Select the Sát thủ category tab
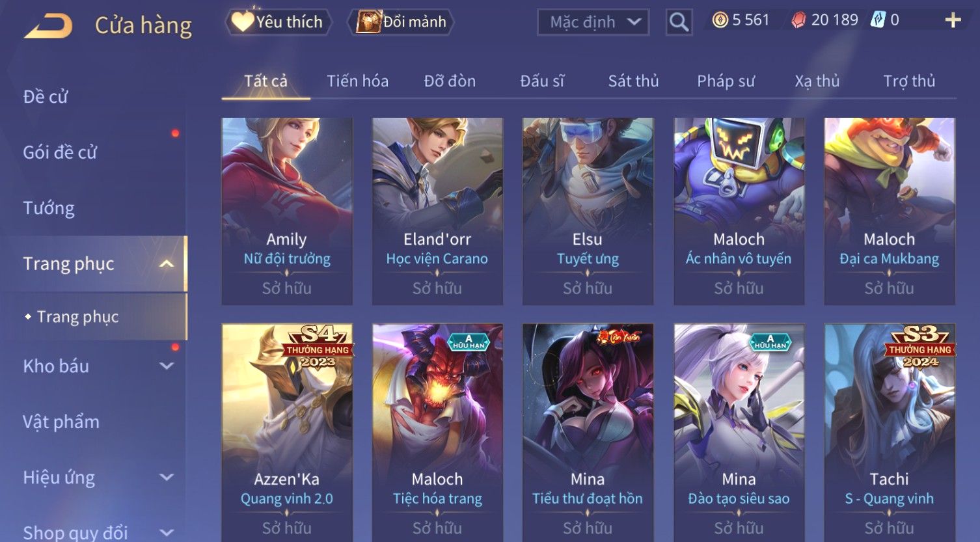 [x=633, y=81]
